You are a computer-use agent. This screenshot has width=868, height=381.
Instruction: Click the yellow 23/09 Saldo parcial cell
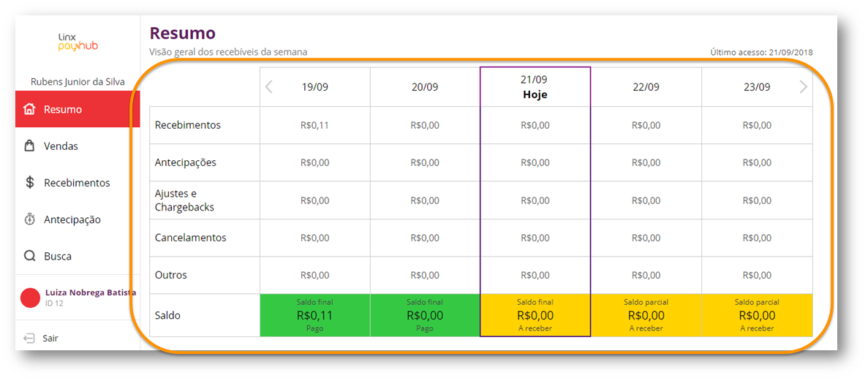pos(757,315)
